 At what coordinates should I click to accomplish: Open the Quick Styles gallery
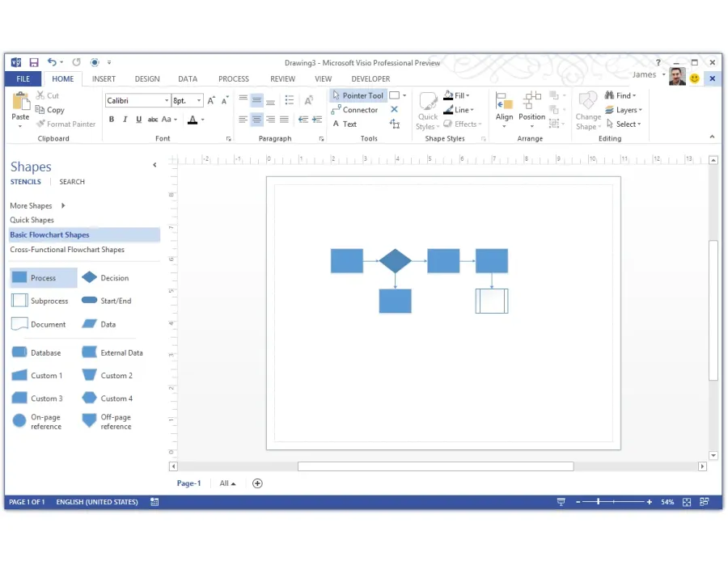click(428, 112)
